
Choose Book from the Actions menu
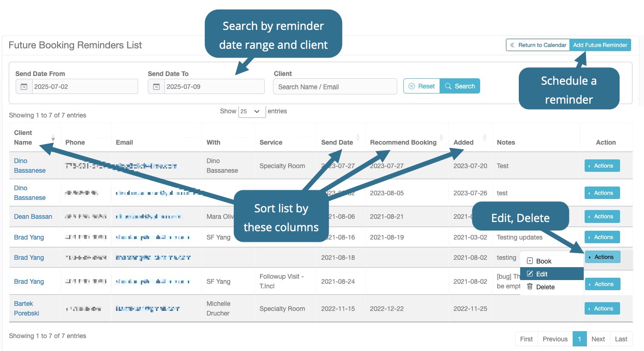[x=544, y=261]
